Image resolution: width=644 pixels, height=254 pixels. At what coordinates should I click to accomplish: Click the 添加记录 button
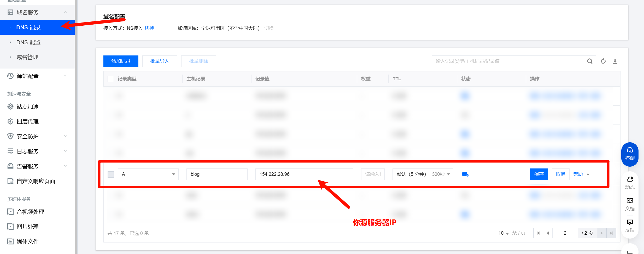click(x=121, y=61)
